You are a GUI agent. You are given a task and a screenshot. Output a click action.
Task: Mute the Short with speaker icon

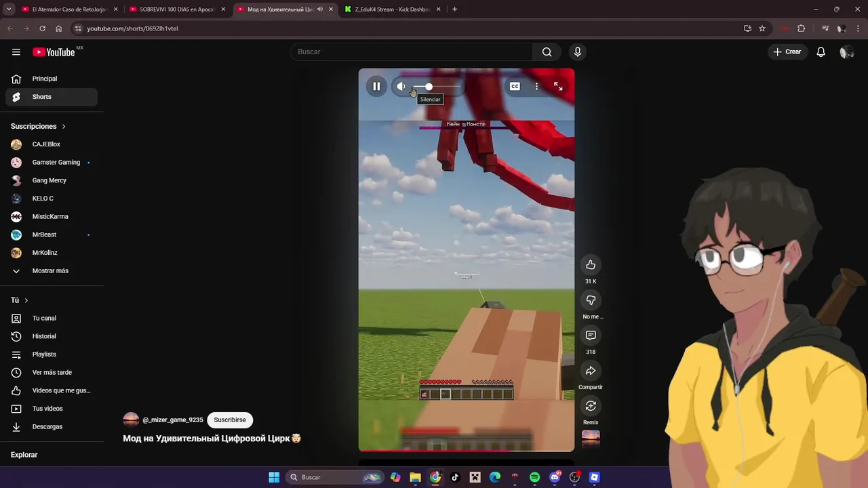(x=401, y=86)
